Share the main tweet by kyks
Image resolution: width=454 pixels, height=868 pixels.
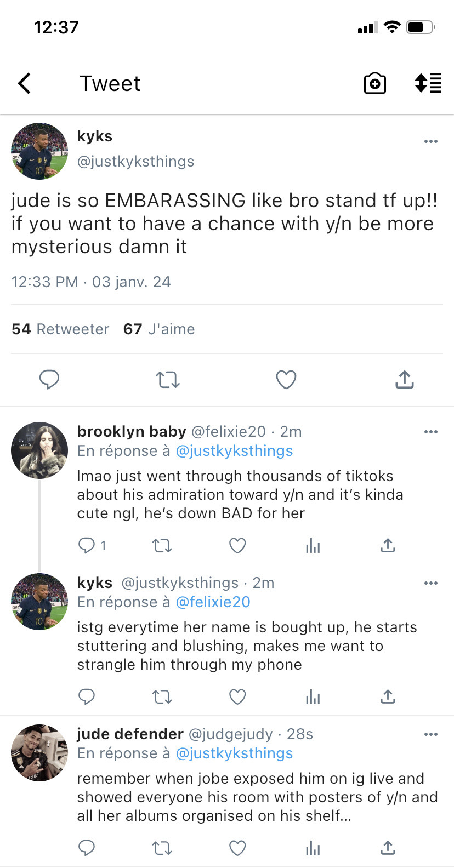tap(405, 379)
